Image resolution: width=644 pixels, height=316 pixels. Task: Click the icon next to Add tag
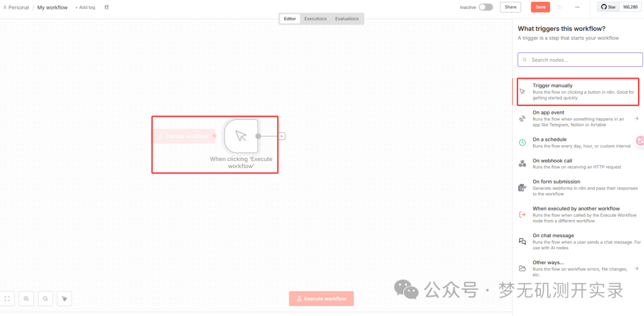107,7
